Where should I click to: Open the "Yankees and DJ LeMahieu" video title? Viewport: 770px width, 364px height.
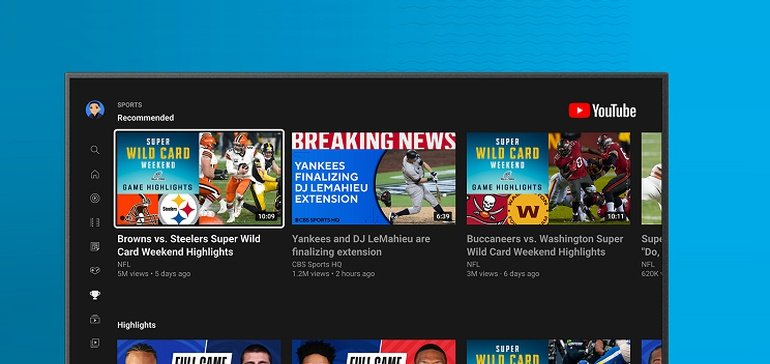(x=361, y=245)
